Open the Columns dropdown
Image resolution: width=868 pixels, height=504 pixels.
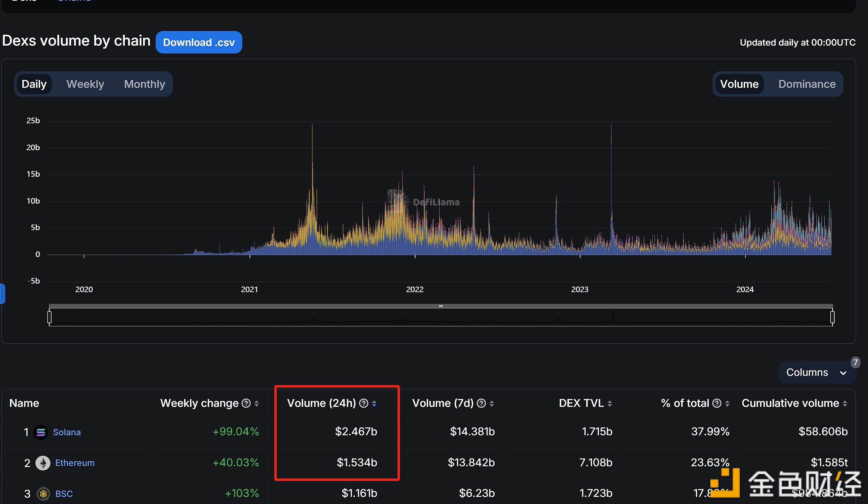816,372
